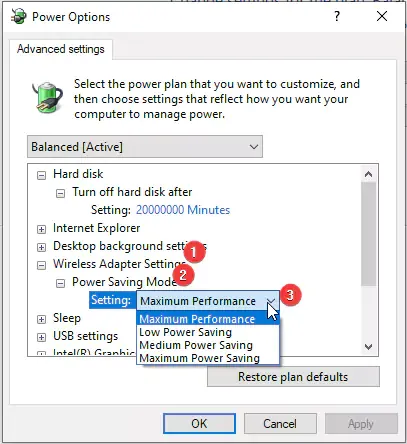Select Turn off hard disk after label
This screenshot has height=444, width=407.
(x=132, y=192)
